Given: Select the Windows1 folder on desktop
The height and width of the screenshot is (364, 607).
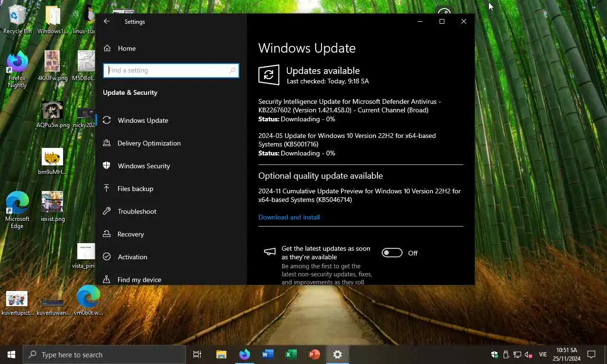Looking at the screenshot, I should pyautogui.click(x=53, y=20).
